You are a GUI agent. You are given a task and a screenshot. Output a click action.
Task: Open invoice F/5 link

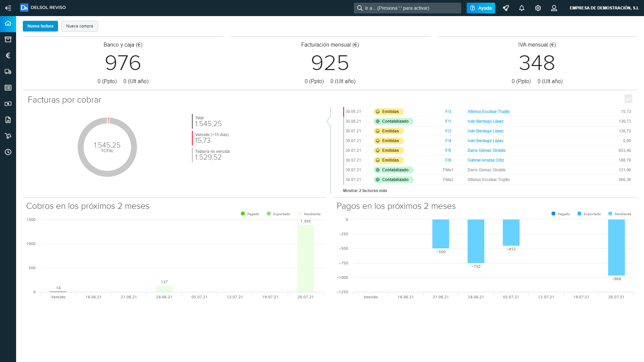click(x=448, y=150)
